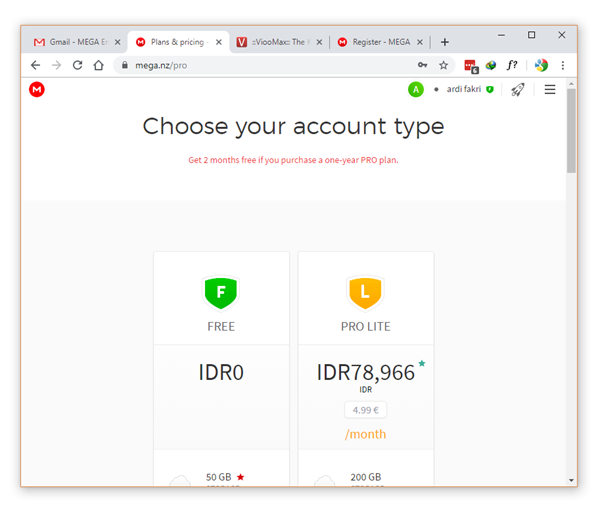
Task: Click the MEGA logo icon on the page
Action: tap(37, 90)
